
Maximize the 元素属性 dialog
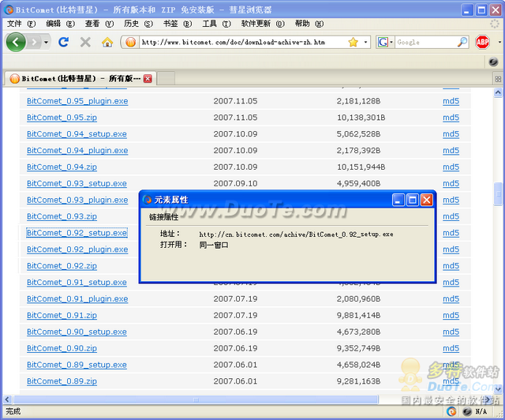click(412, 200)
